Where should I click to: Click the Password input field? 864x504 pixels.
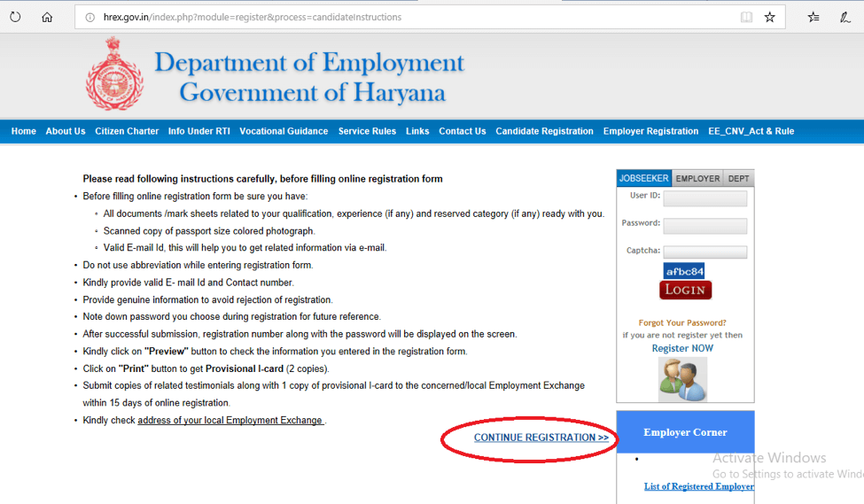(705, 226)
